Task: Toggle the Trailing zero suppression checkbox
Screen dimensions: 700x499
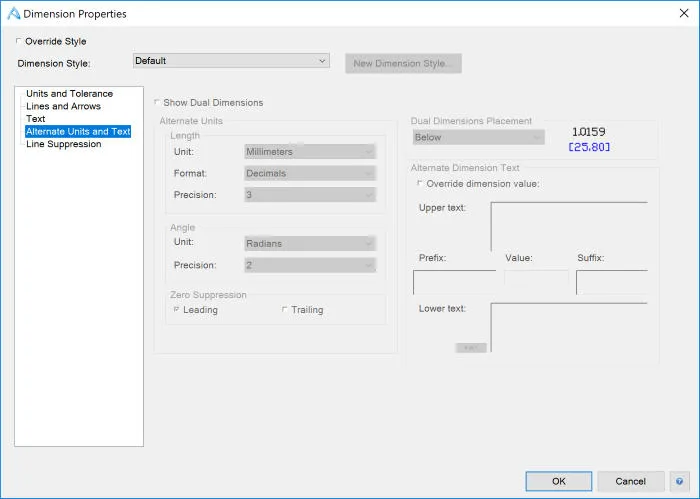Action: tap(284, 309)
